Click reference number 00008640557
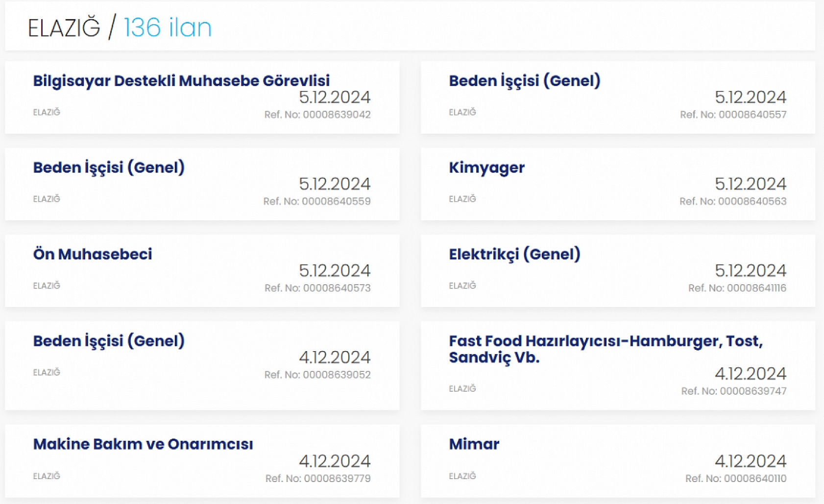The image size is (824, 504). tap(733, 115)
